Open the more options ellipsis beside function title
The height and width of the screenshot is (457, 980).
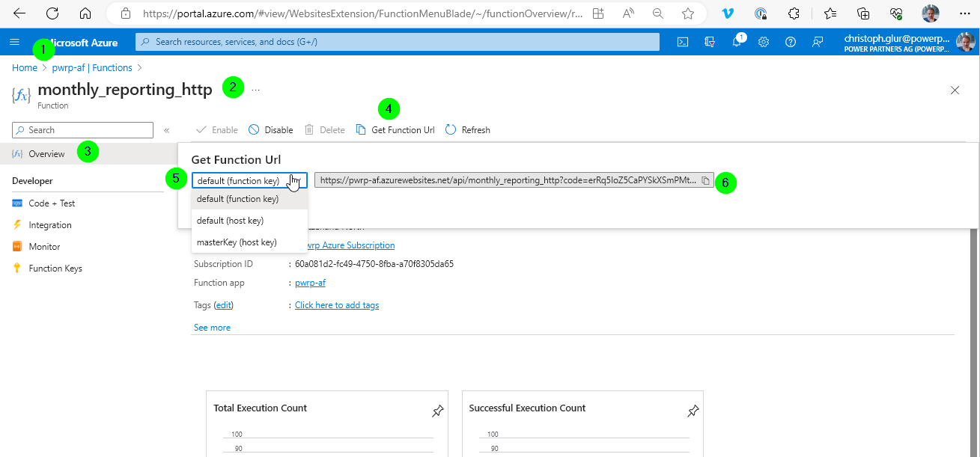click(x=256, y=90)
